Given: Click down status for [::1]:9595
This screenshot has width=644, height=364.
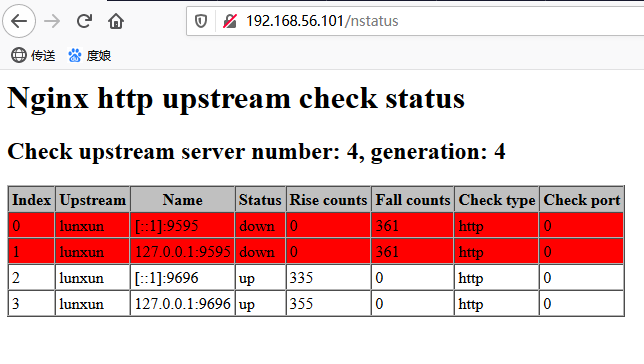Looking at the screenshot, I should [260, 226].
